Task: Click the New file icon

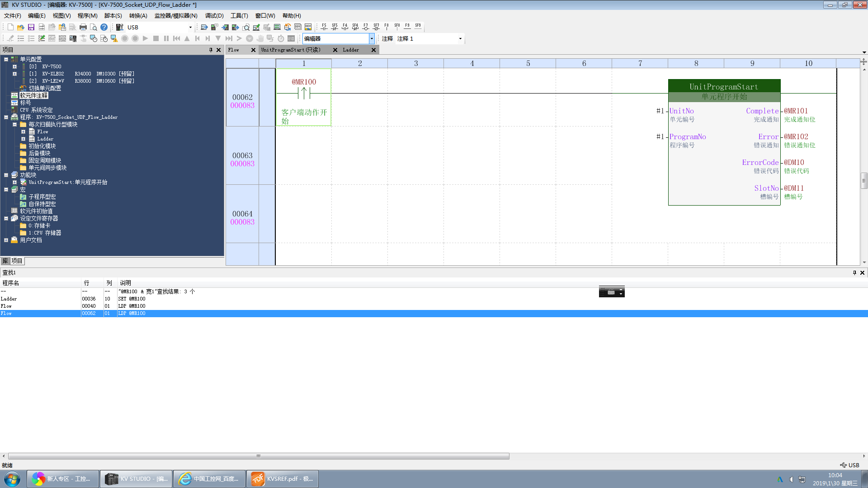Action: click(10, 27)
